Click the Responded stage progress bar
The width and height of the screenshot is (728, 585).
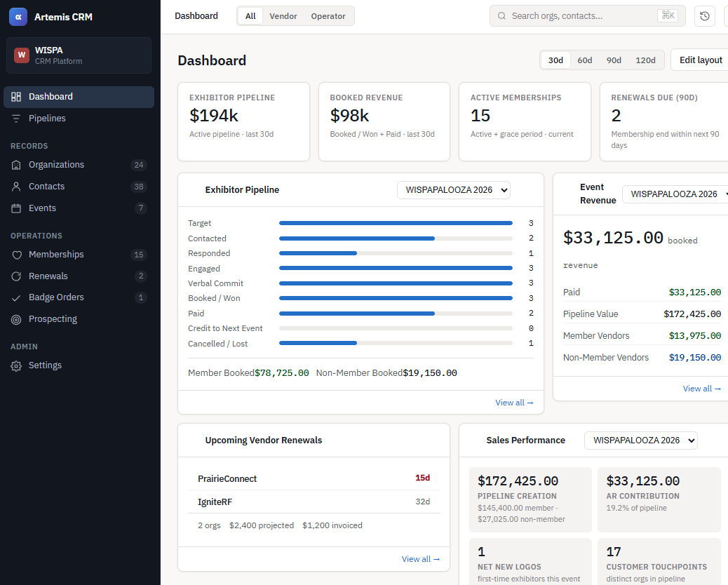click(x=396, y=253)
